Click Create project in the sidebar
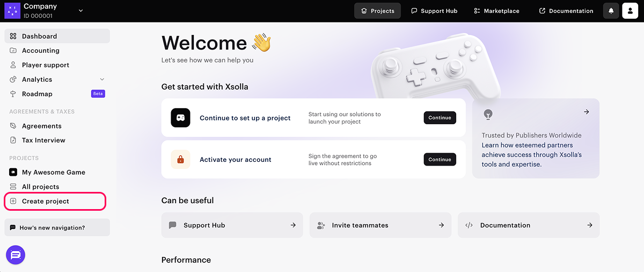 46,201
